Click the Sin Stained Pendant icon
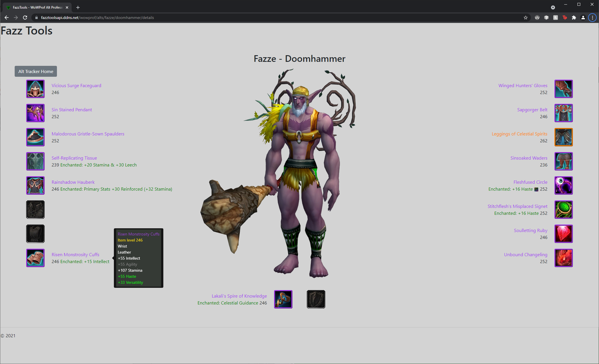 click(35, 113)
